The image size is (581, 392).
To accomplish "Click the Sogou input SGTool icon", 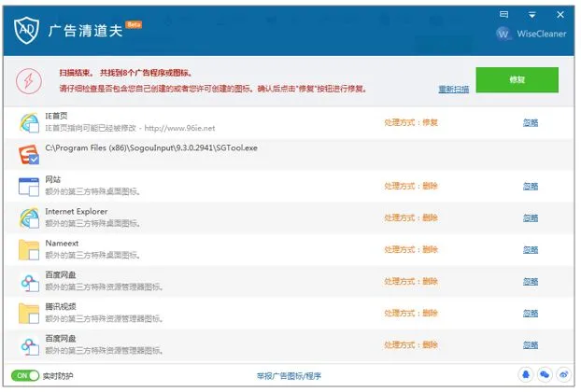I will tap(29, 154).
